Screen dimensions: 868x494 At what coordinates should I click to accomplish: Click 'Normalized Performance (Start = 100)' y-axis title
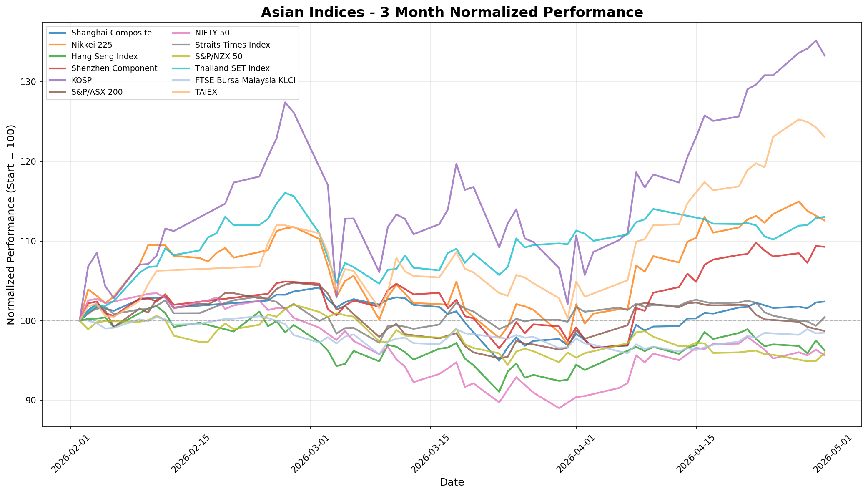(x=11, y=224)
